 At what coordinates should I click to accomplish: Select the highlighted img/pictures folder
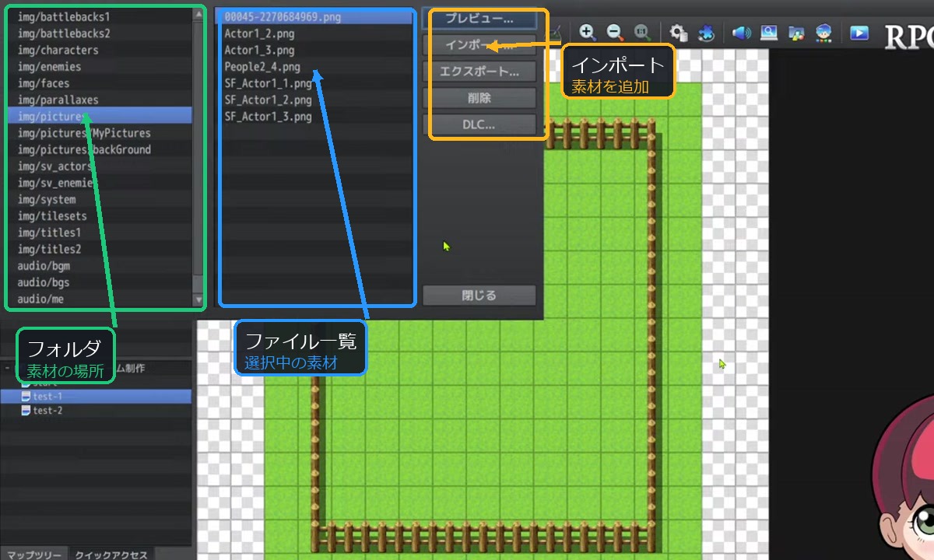(99, 117)
